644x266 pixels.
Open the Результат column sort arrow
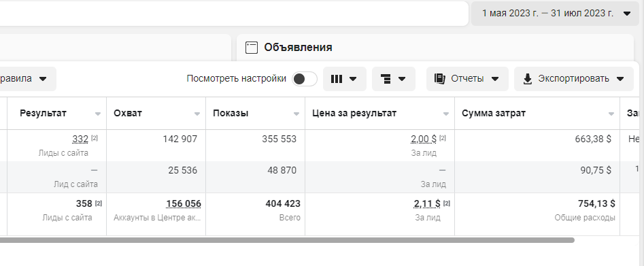[98, 114]
